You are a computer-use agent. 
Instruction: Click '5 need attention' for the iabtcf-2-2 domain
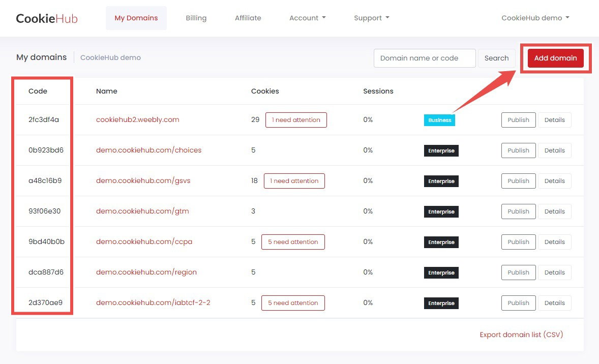(293, 303)
